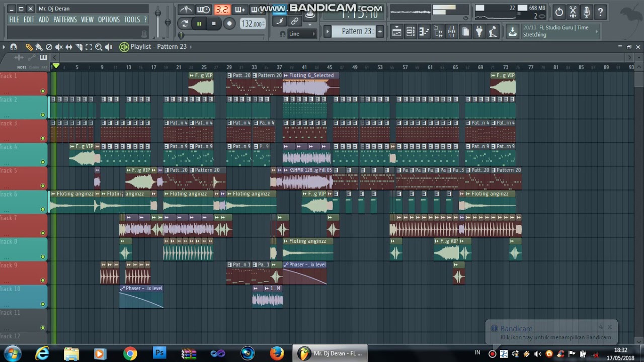Open Google Chrome from the taskbar

tap(130, 353)
